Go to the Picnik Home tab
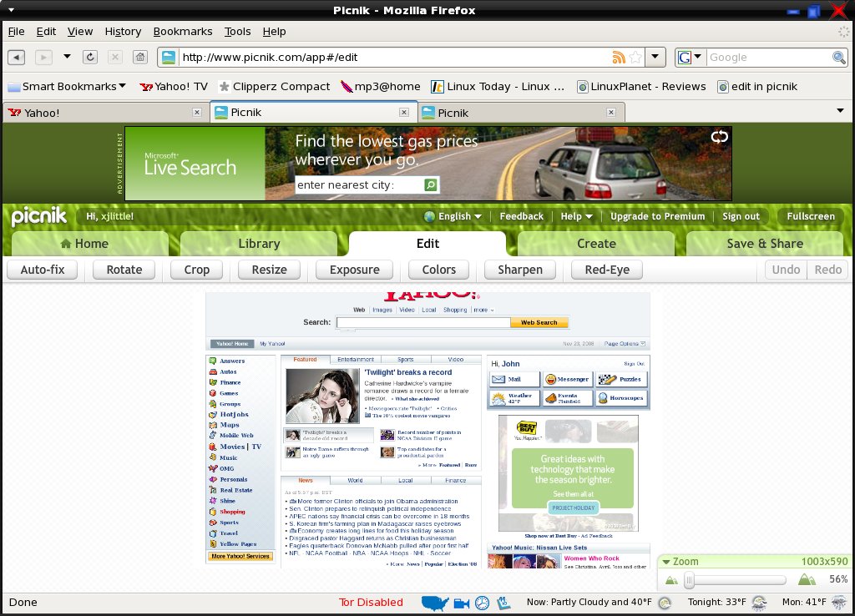 coord(90,244)
